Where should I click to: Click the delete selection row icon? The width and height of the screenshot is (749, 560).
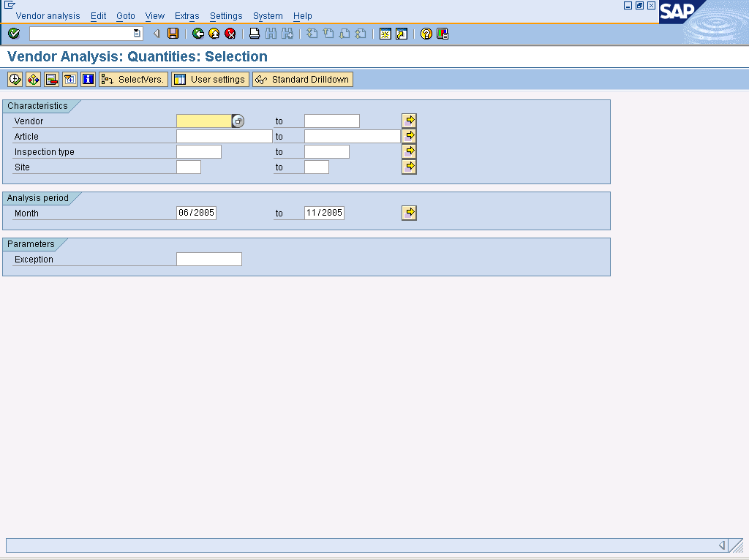coord(52,79)
